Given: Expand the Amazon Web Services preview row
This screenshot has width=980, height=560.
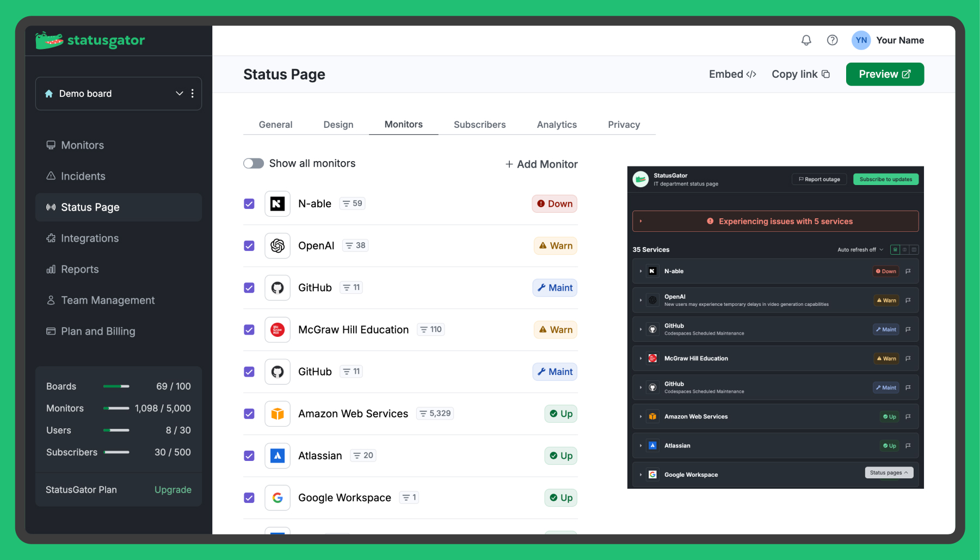Looking at the screenshot, I should (x=640, y=417).
